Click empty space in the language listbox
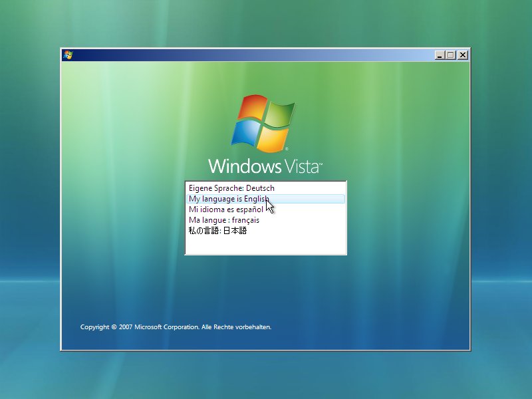This screenshot has width=532, height=399. click(265, 245)
